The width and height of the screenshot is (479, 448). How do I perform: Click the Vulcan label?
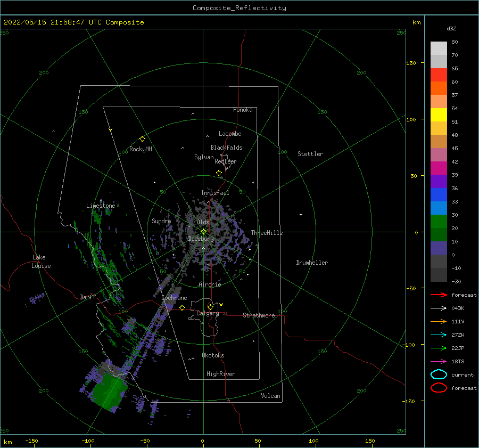pyautogui.click(x=271, y=396)
